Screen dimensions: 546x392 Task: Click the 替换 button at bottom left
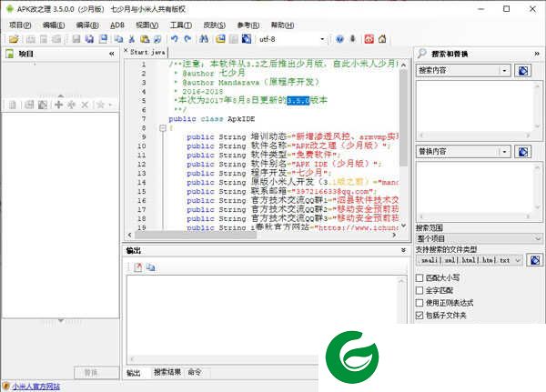(96, 373)
